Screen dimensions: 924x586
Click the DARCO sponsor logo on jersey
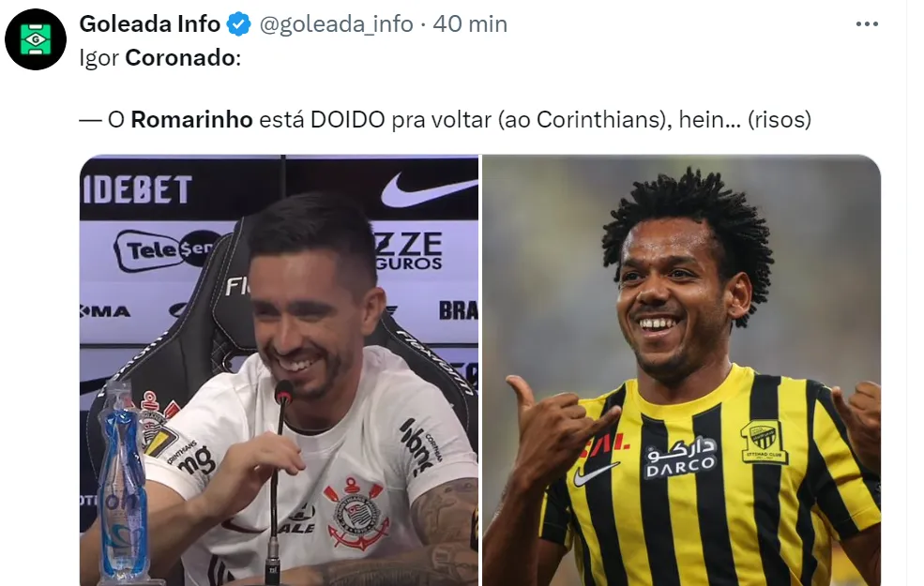(681, 458)
